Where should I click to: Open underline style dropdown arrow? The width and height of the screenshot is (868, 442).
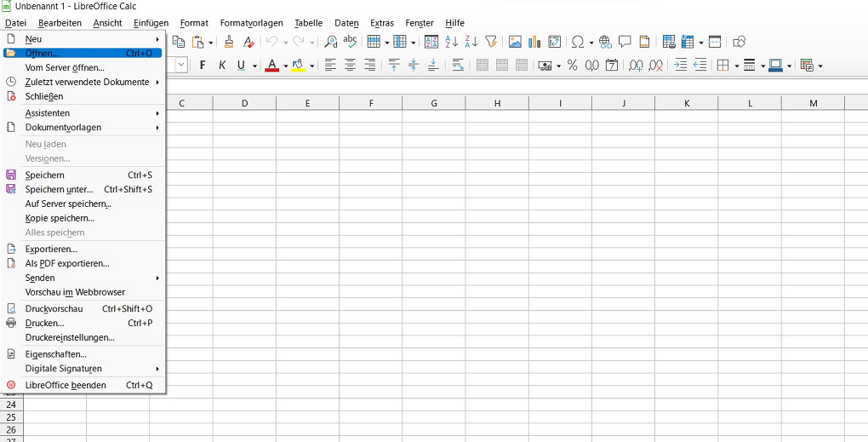(254, 66)
